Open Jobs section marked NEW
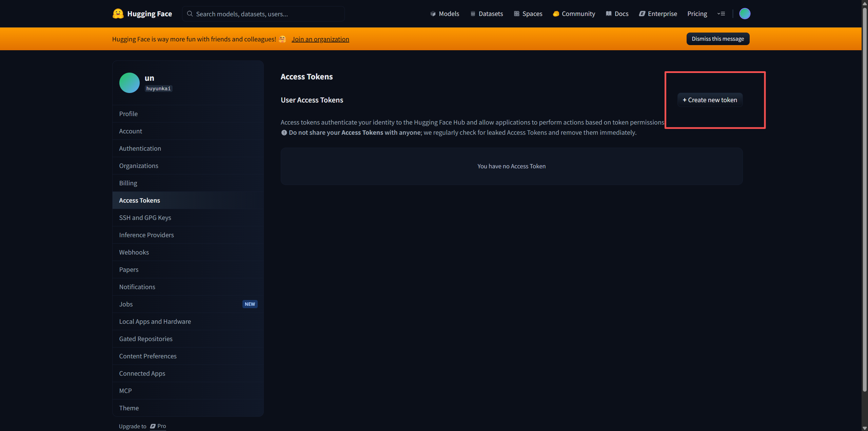The height and width of the screenshot is (431, 868). point(126,304)
